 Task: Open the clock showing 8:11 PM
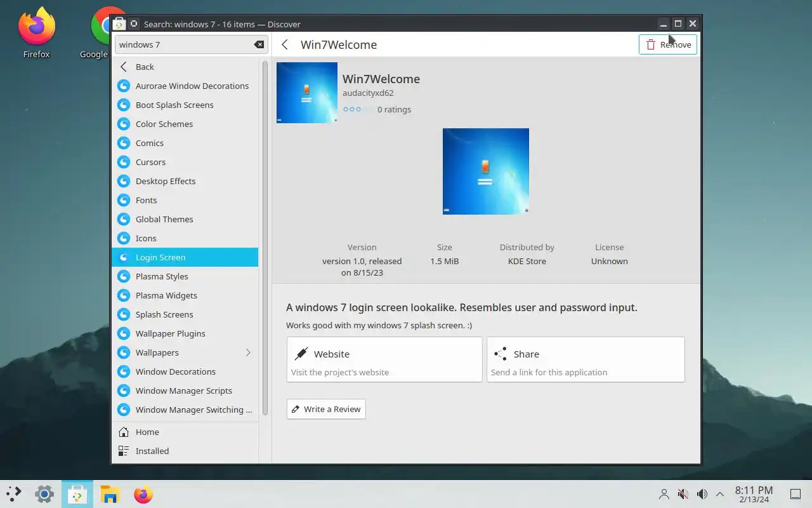(754, 494)
